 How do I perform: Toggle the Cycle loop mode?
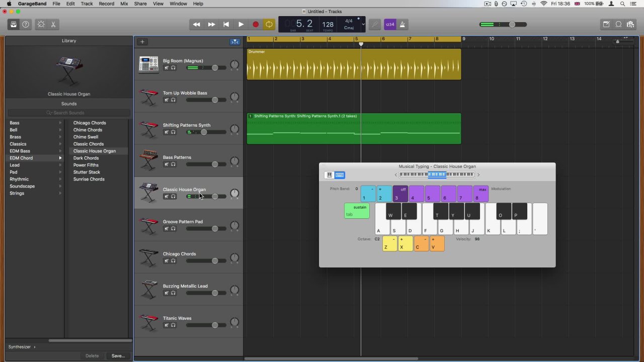269,24
